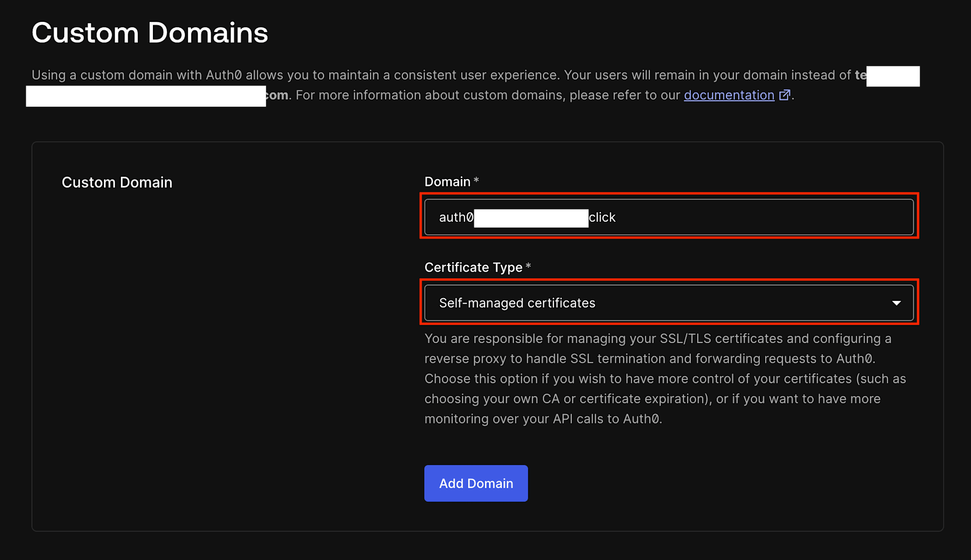Click the Domain field label
Viewport: 971px width, 560px height.
[447, 181]
